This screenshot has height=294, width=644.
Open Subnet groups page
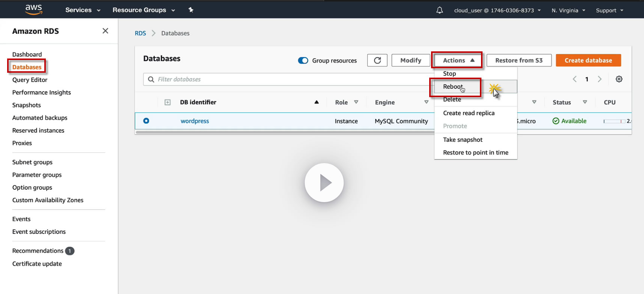[32, 162]
